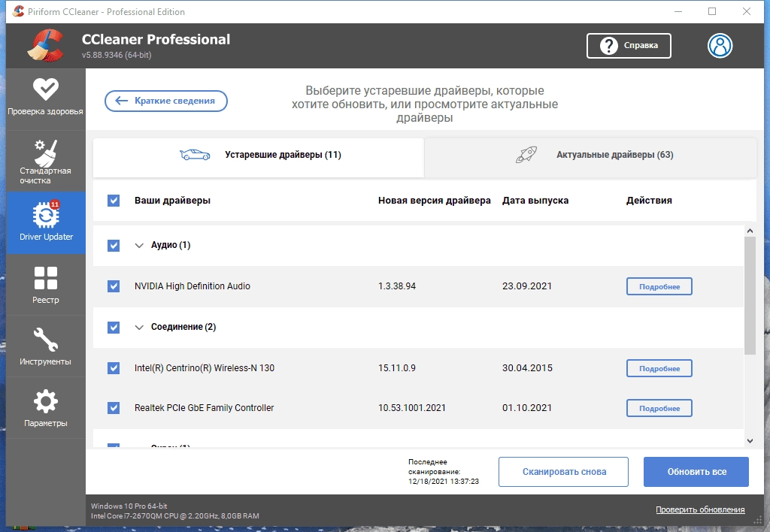The width and height of the screenshot is (770, 532).
Task: Collapse the Соединение driver group
Action: tap(140, 328)
